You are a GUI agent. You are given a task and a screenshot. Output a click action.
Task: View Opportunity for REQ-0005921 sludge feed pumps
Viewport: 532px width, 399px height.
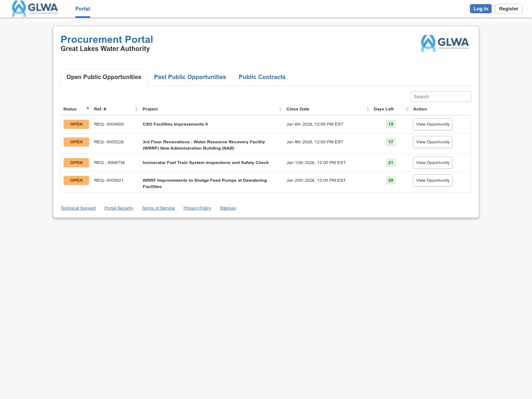(432, 180)
